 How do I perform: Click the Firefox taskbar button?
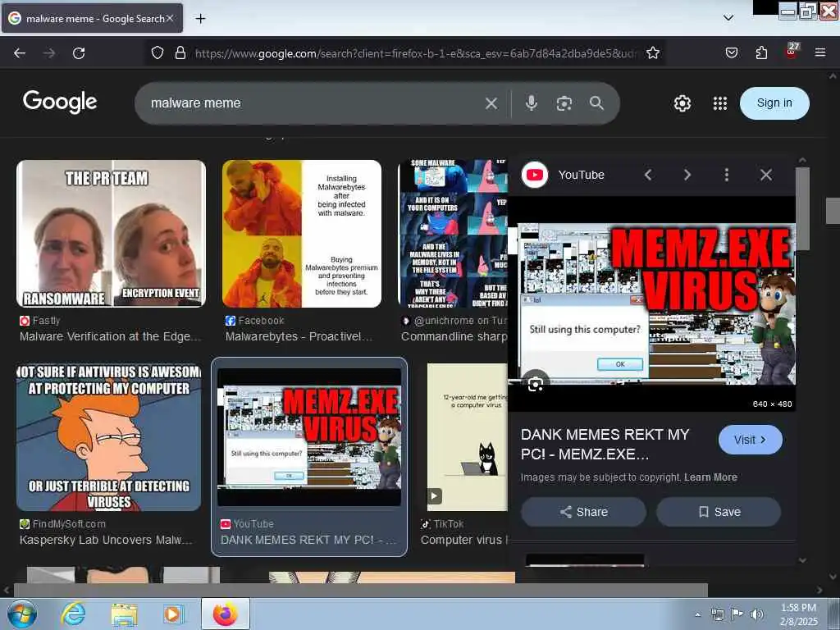[226, 614]
